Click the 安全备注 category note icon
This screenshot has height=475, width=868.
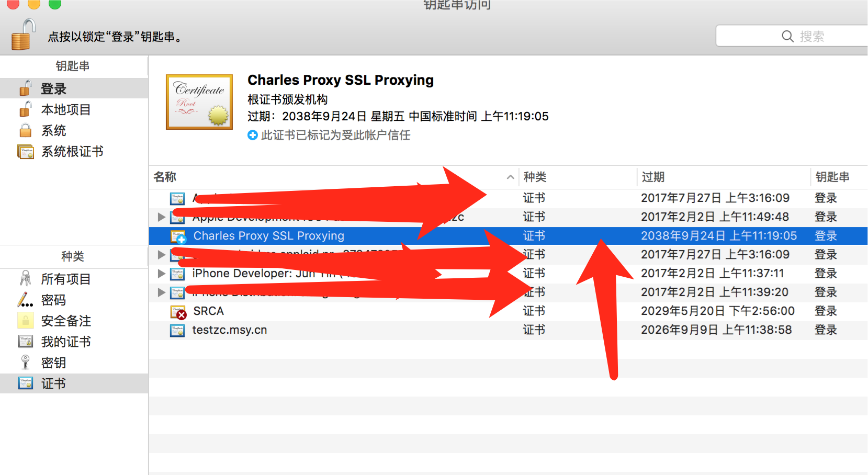(26, 320)
